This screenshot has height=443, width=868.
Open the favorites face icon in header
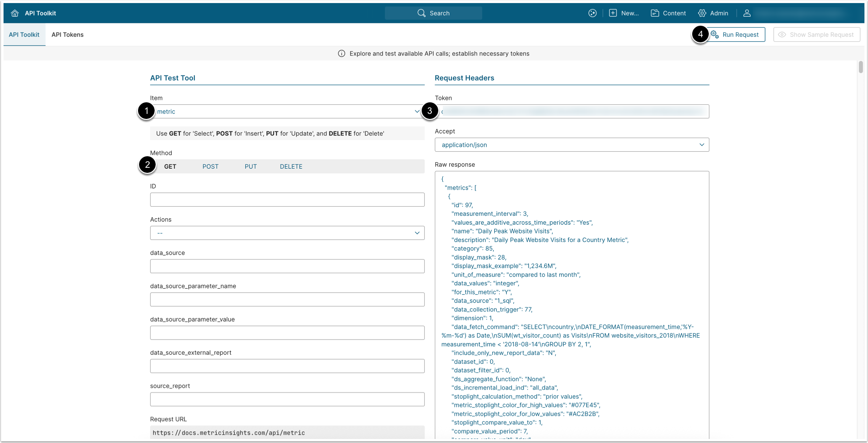pyautogui.click(x=592, y=13)
